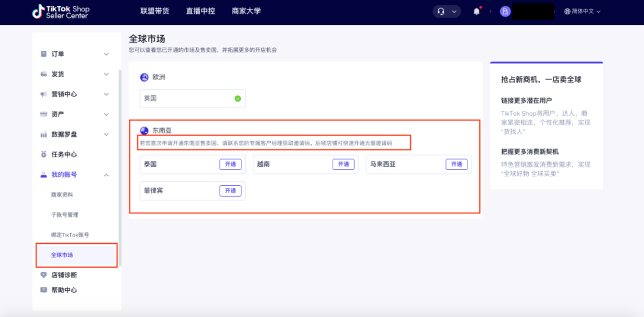Click the 英国 market card
The image size is (644, 317).
[x=193, y=98]
